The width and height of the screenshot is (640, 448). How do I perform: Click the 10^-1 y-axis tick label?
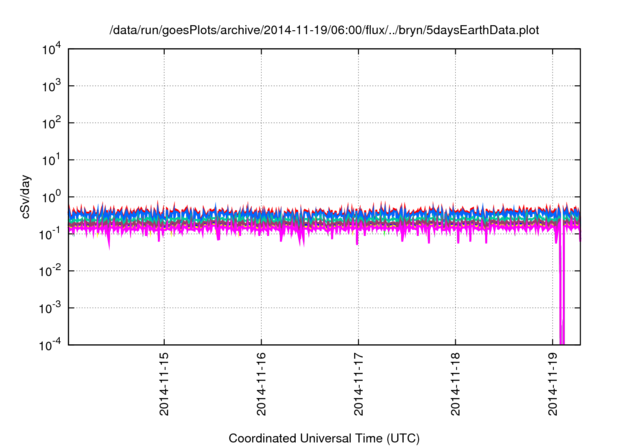[49, 234]
